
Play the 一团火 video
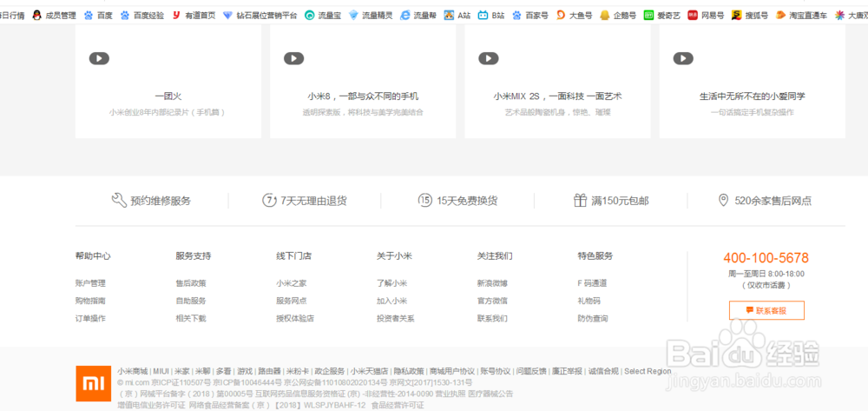pyautogui.click(x=99, y=58)
